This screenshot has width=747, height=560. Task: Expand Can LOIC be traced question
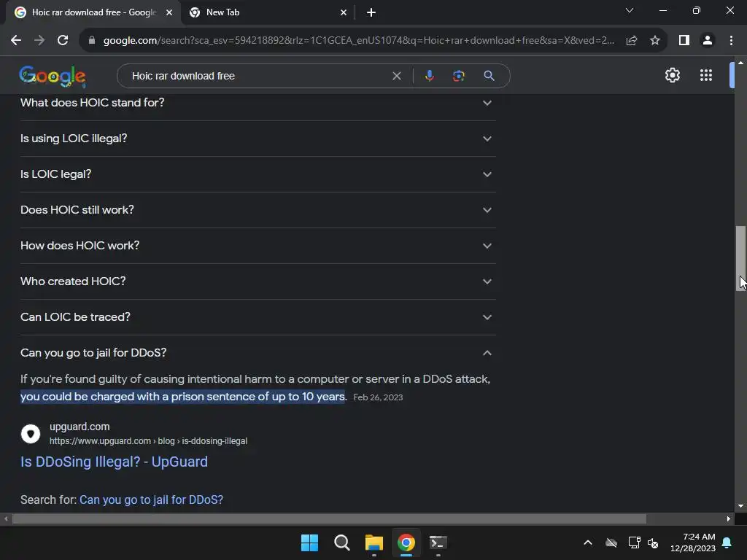[258, 317]
